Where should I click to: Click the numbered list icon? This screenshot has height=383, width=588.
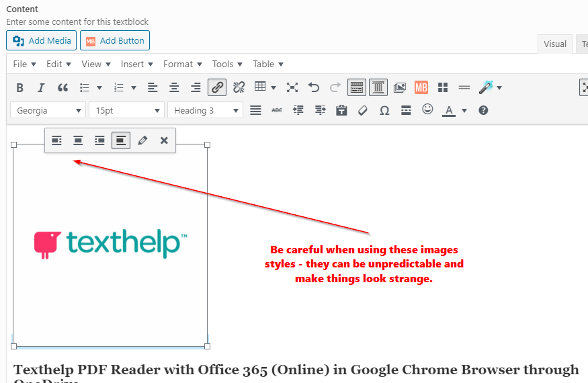118,88
